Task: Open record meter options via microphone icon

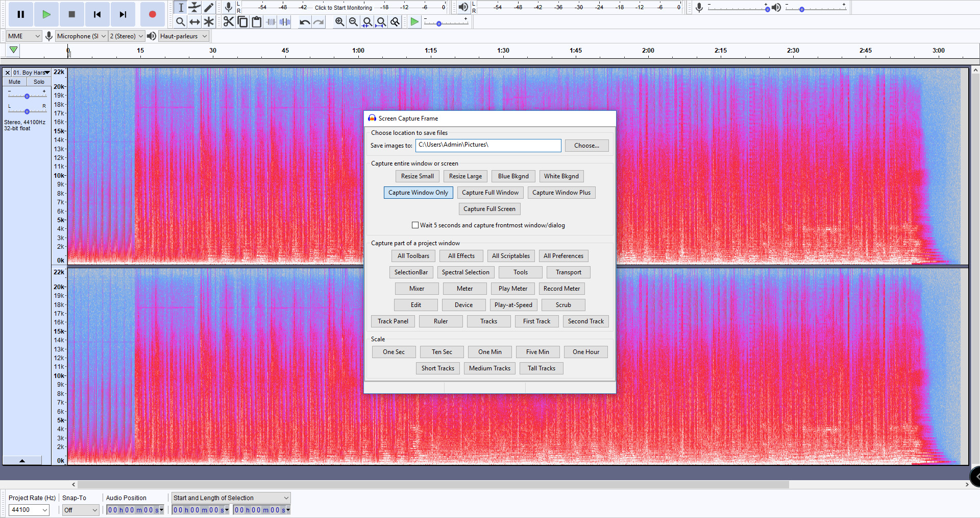Action: pos(229,7)
